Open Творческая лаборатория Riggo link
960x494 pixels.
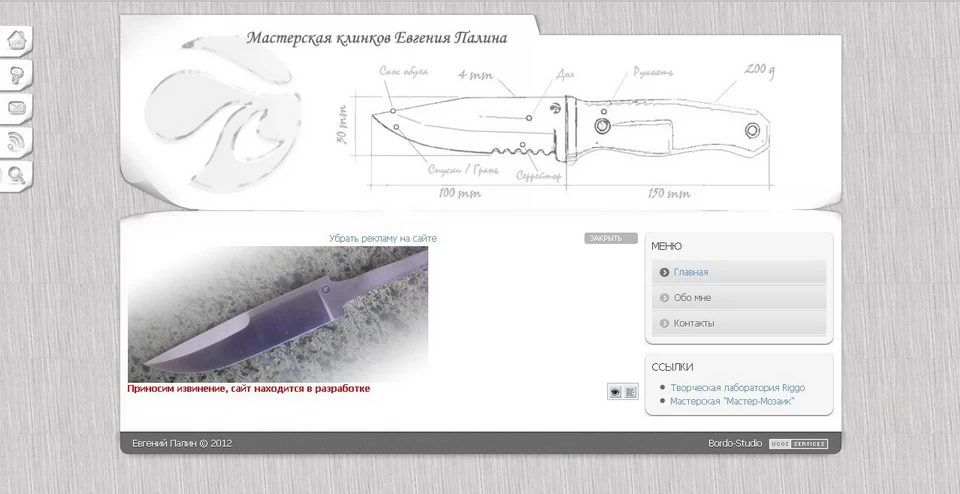click(737, 387)
